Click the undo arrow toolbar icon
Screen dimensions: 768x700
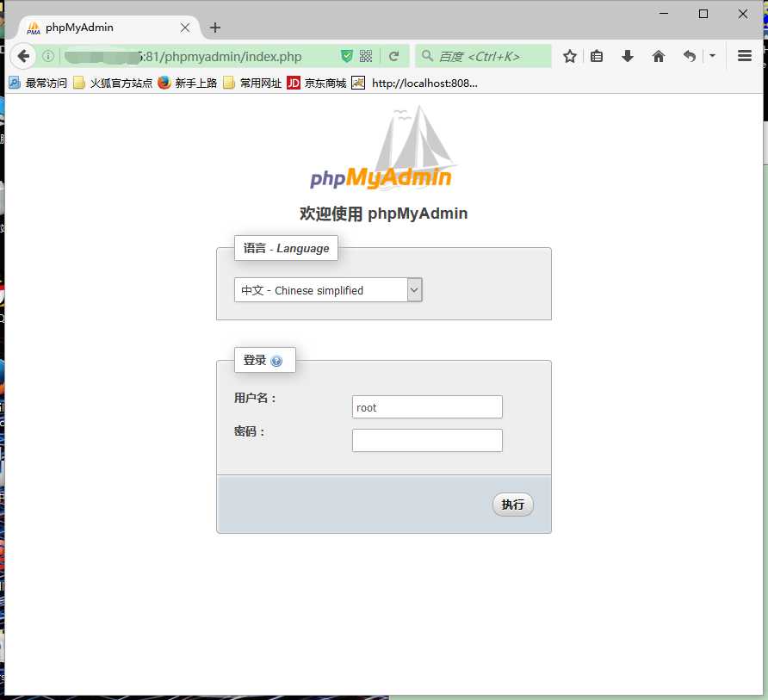tap(690, 56)
